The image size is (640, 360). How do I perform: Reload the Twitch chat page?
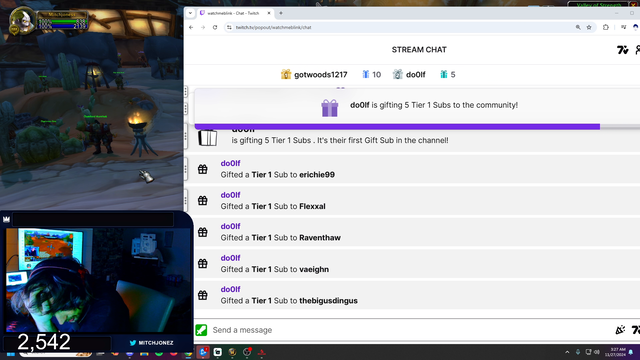pos(215,27)
